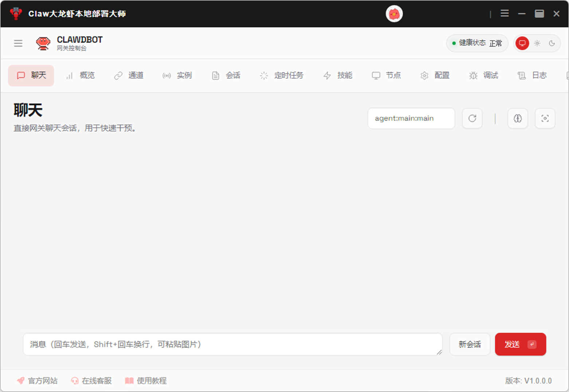Open the 使用教程 link
The width and height of the screenshot is (569, 392).
point(146,381)
